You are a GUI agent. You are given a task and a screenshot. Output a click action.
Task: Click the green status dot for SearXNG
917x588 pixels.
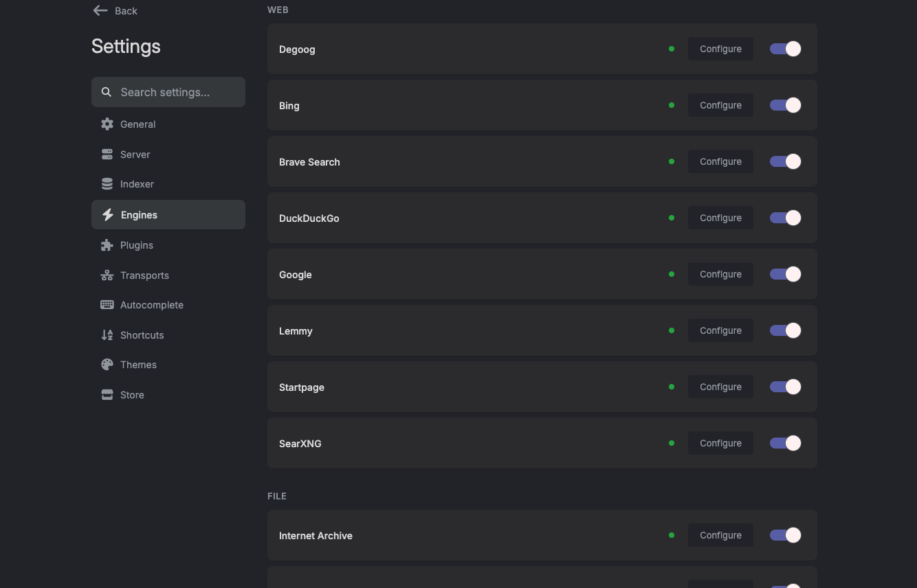click(672, 443)
